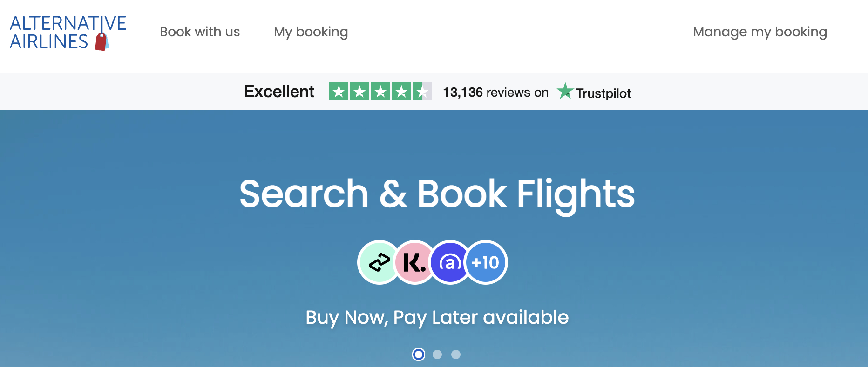
Task: Click the Trustpilot green star logo
Action: point(565,91)
